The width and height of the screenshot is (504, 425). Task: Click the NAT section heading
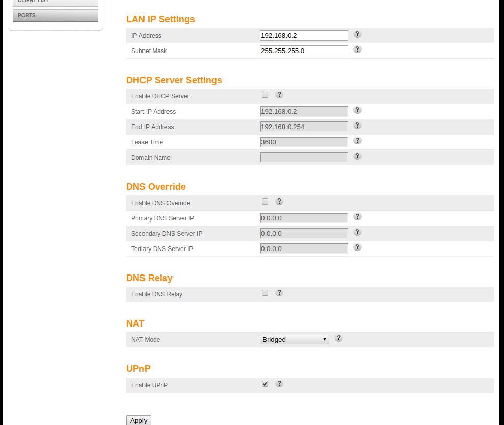tap(135, 323)
